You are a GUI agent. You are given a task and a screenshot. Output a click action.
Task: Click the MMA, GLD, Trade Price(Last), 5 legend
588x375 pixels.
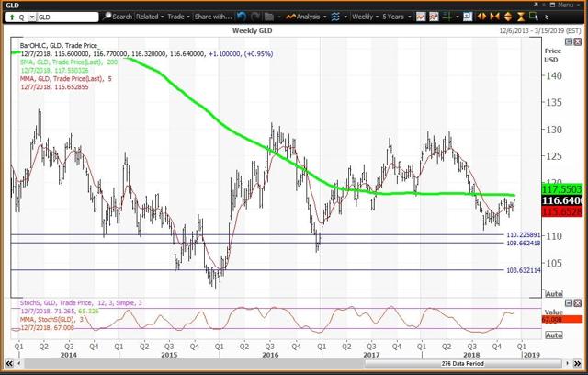pos(65,79)
